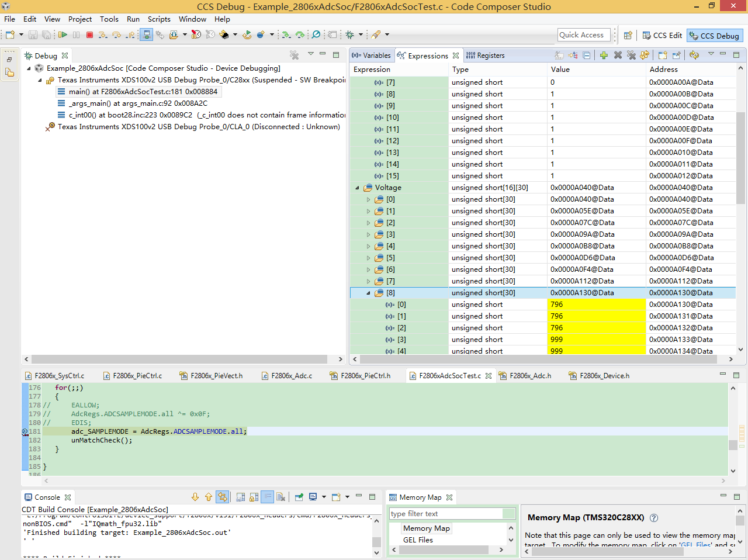Image resolution: width=748 pixels, height=560 pixels.
Task: Click the Step Into toolbar icon
Action: (103, 35)
